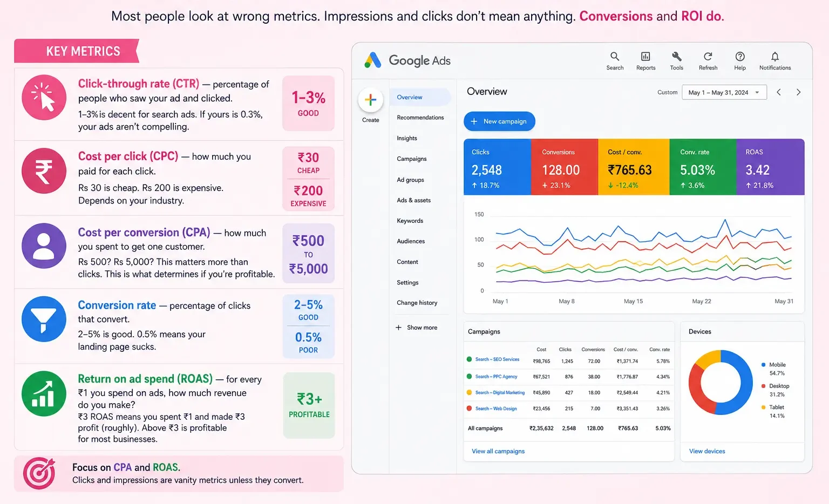Select the yellow Cost / conv. card

click(x=634, y=167)
